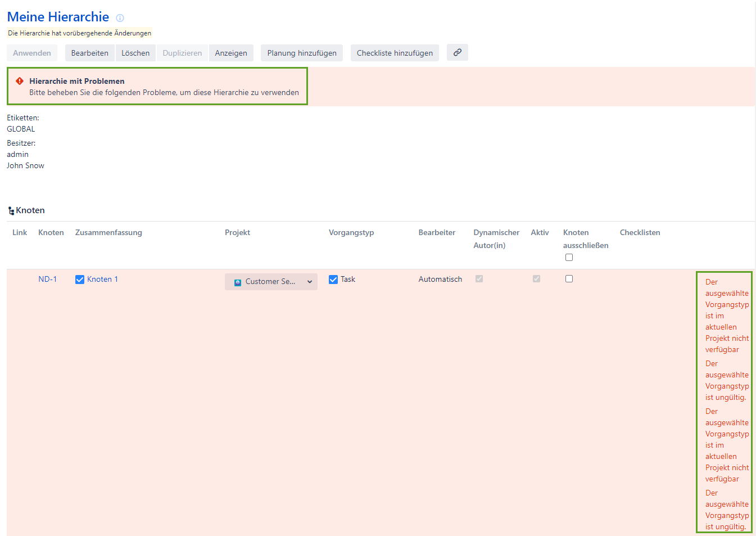Click Planung hinzufügen button
This screenshot has width=756, height=536.
point(302,53)
